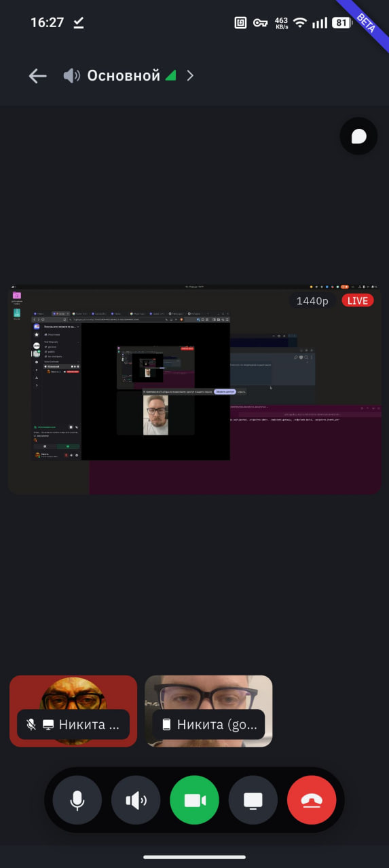Open the chat bubble button
Viewport: 389px width, 868px height.
point(358,136)
